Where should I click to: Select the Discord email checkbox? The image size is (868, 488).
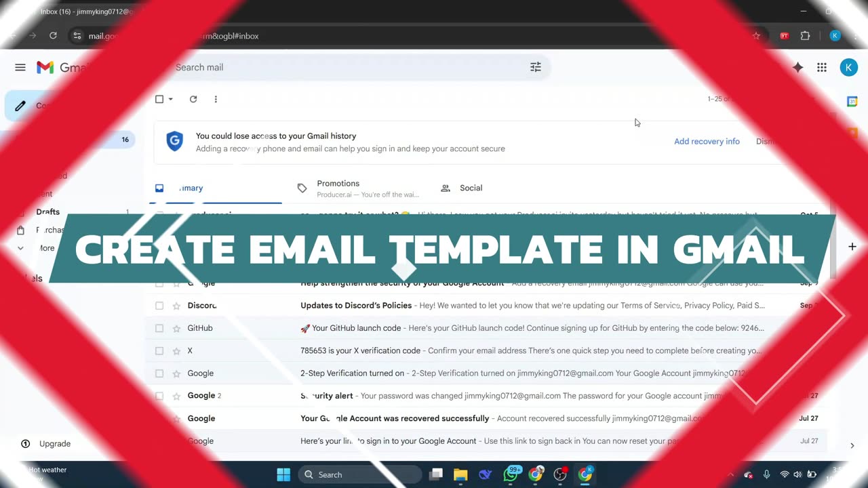coord(159,306)
